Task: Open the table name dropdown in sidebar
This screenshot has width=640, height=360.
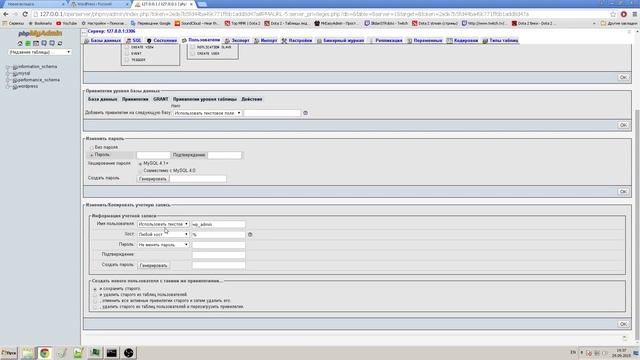Action: point(40,52)
